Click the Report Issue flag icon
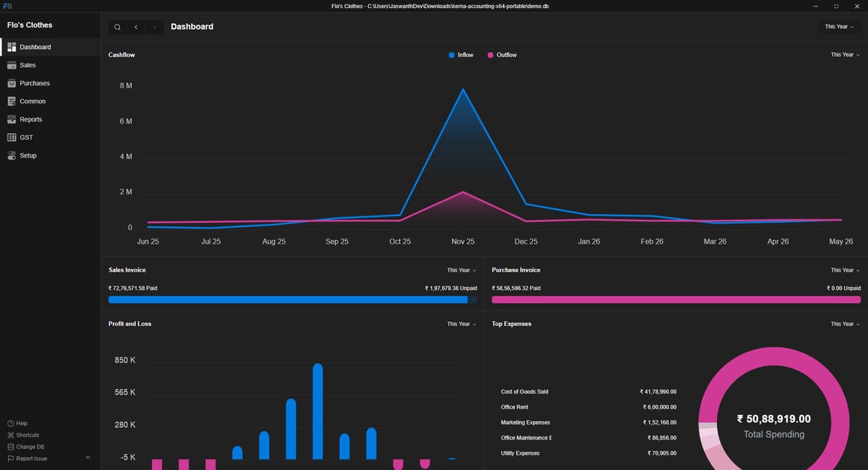The height and width of the screenshot is (470, 868). point(10,458)
